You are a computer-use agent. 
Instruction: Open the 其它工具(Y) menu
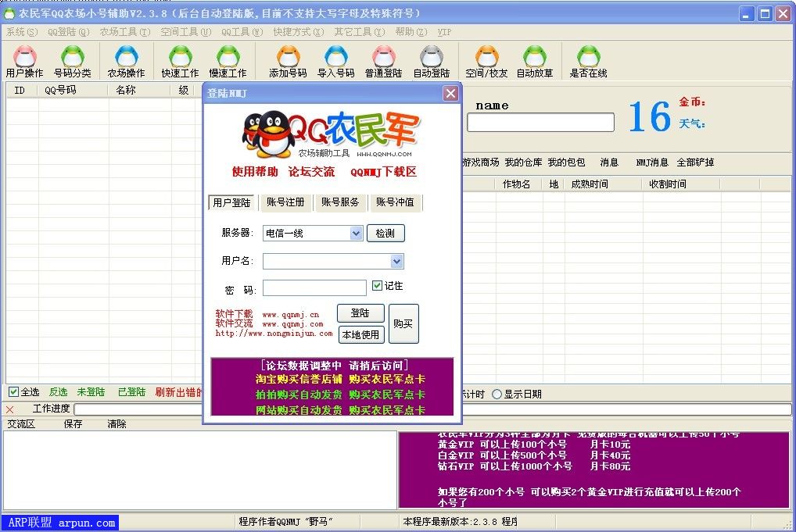[360, 32]
